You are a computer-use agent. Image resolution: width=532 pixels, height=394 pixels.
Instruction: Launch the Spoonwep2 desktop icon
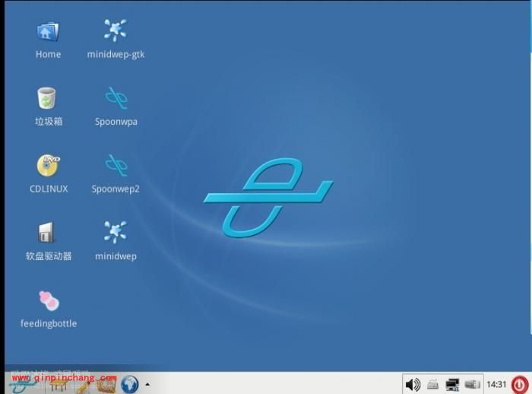pos(116,165)
